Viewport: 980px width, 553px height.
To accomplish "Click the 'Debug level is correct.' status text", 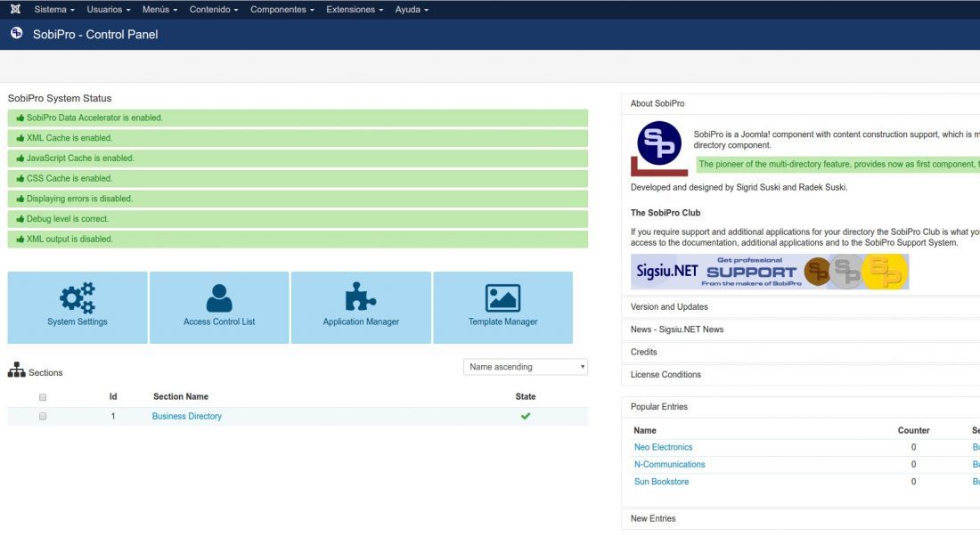I will 68,219.
